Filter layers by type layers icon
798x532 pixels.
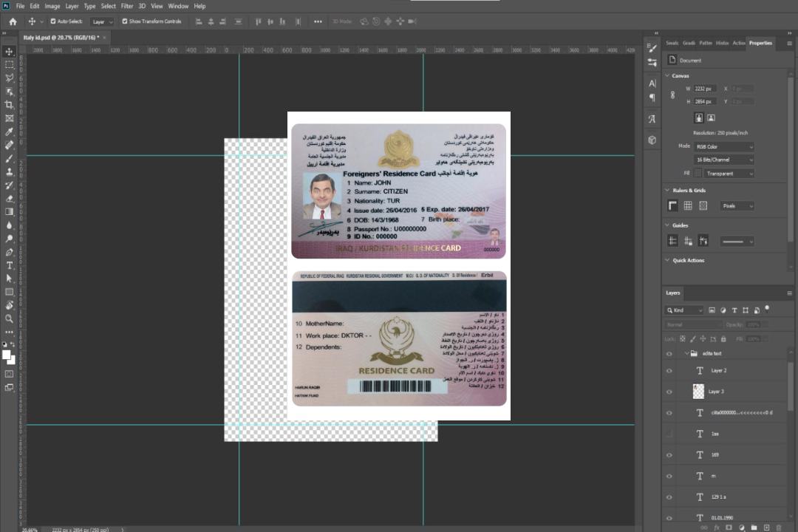click(x=734, y=310)
